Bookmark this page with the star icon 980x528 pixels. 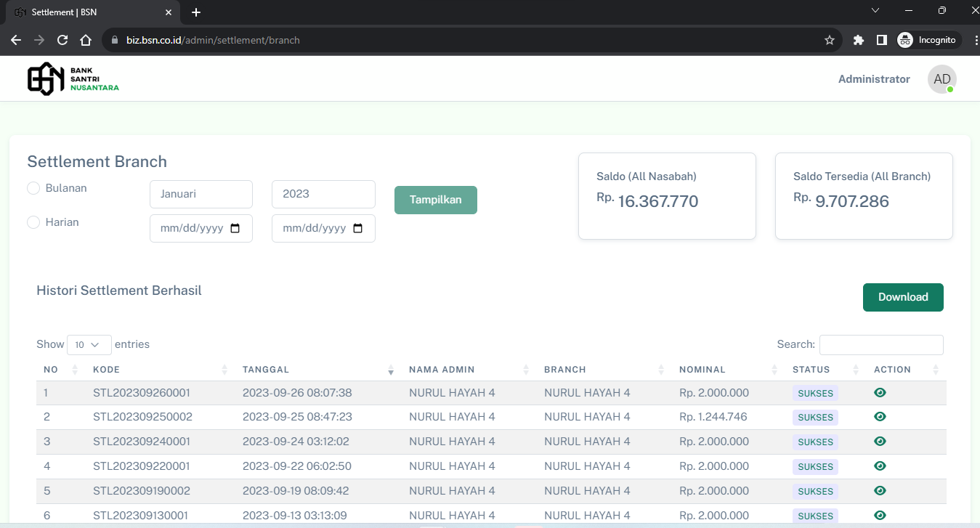click(x=830, y=40)
